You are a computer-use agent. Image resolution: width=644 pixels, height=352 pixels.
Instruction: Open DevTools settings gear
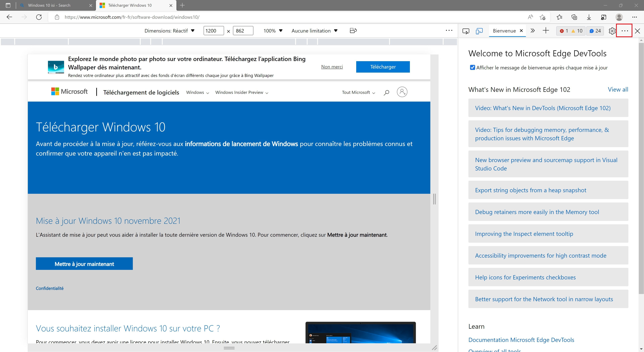[x=612, y=31]
